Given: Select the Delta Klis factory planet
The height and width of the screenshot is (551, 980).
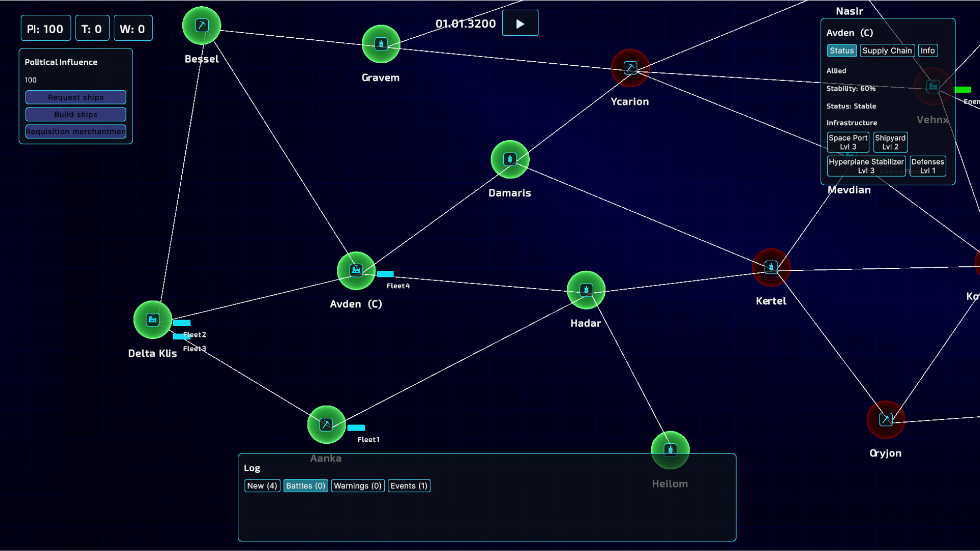Looking at the screenshot, I should [x=152, y=320].
